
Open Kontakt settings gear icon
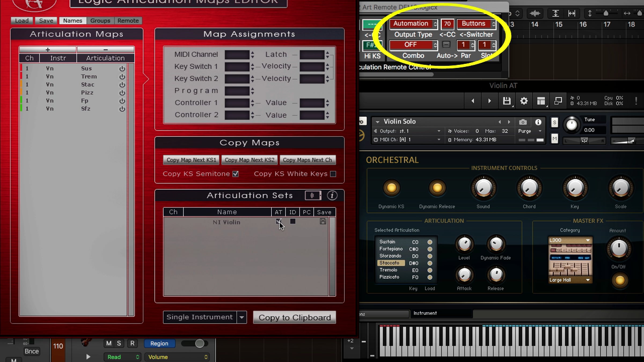[x=524, y=101]
